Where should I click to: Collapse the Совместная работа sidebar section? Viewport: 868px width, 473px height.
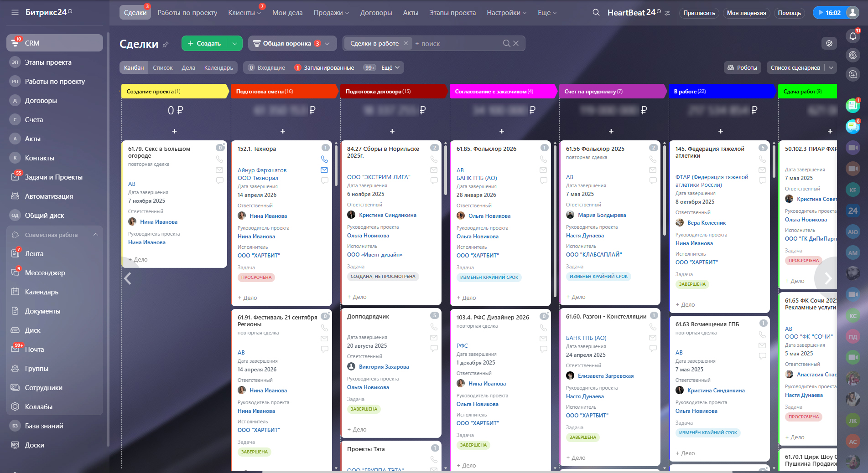click(96, 235)
